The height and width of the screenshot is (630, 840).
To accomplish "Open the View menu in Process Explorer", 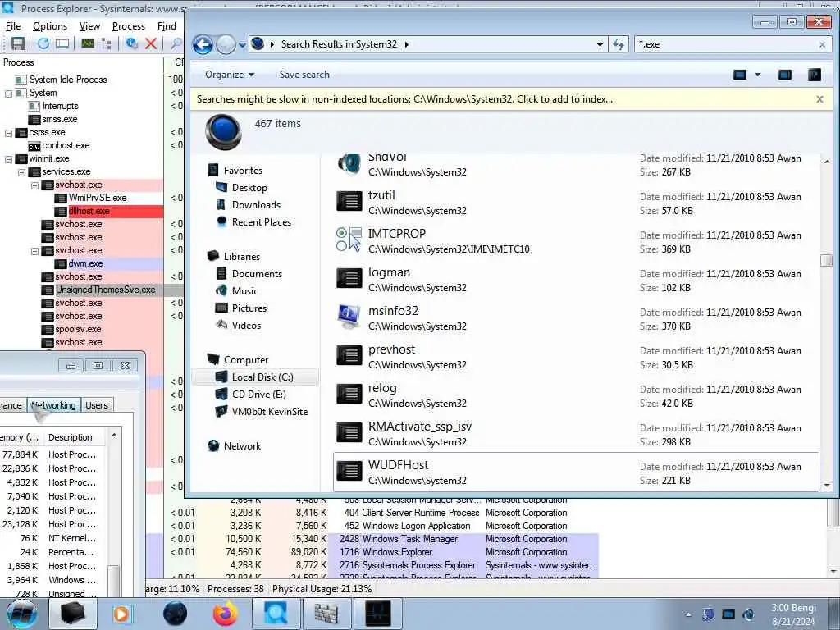I will [x=89, y=26].
